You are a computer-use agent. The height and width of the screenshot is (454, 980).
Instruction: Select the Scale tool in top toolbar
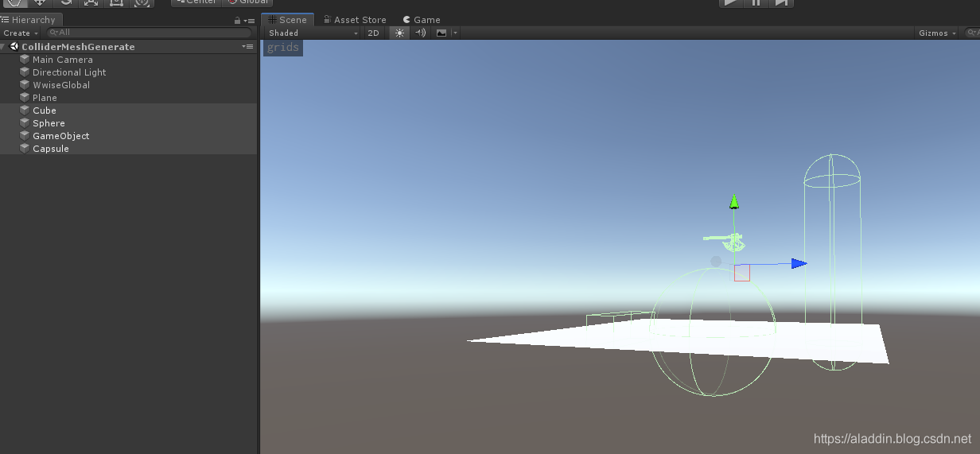(x=91, y=2)
